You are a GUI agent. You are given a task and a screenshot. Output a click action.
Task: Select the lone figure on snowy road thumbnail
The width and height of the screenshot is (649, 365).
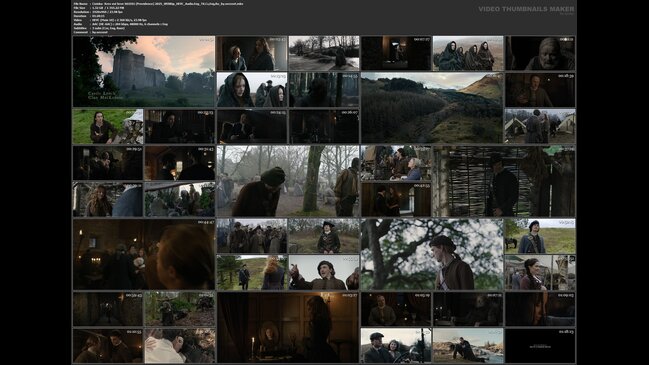[x=324, y=53]
